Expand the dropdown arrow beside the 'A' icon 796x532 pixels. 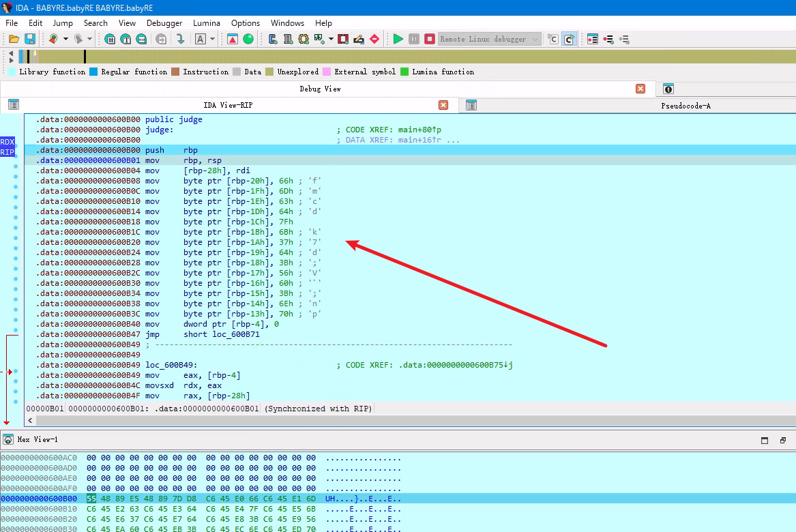tap(213, 39)
